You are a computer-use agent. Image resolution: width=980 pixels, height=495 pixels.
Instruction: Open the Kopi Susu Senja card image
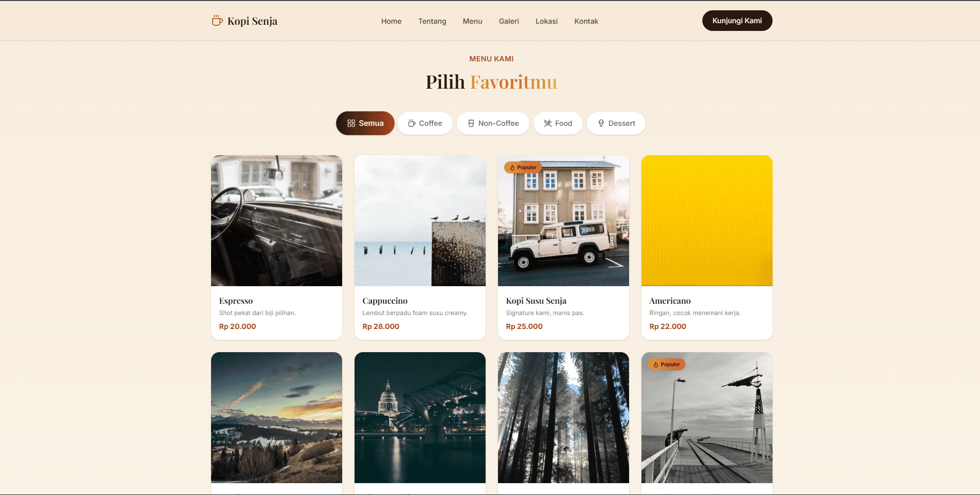(x=564, y=221)
